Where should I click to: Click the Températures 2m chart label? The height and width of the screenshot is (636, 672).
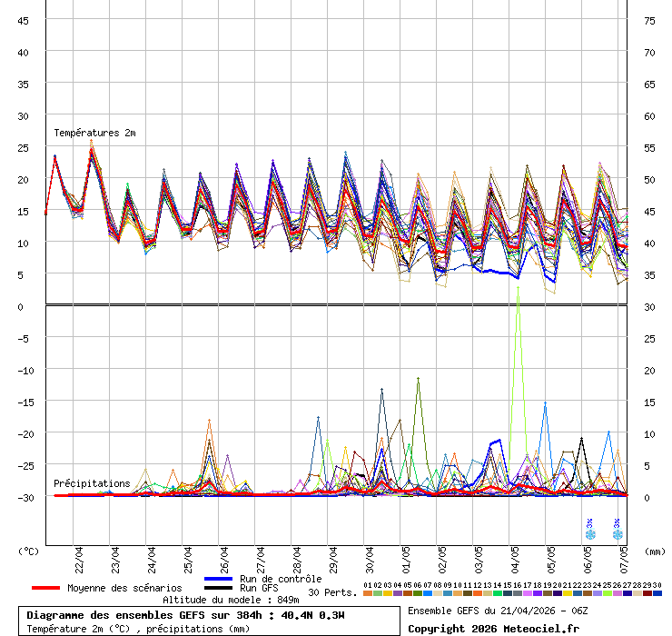(94, 134)
